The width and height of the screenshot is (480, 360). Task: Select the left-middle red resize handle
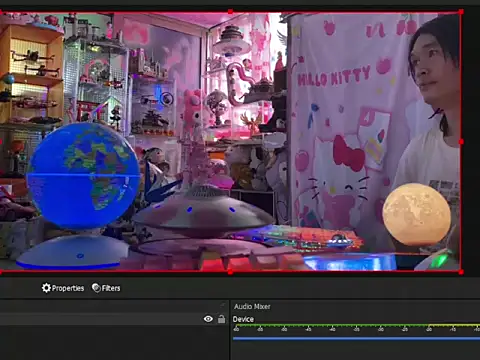1,142
